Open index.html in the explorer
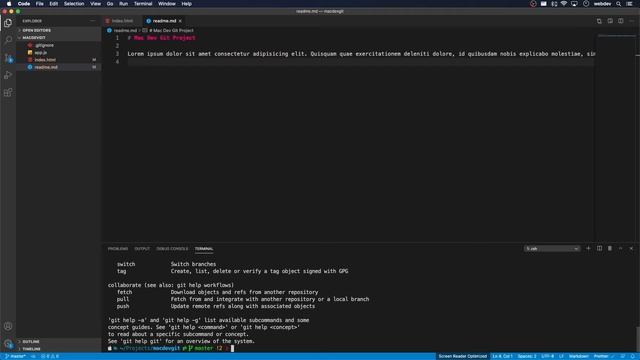Screen dimensions: 640x360 click(x=59, y=60)
